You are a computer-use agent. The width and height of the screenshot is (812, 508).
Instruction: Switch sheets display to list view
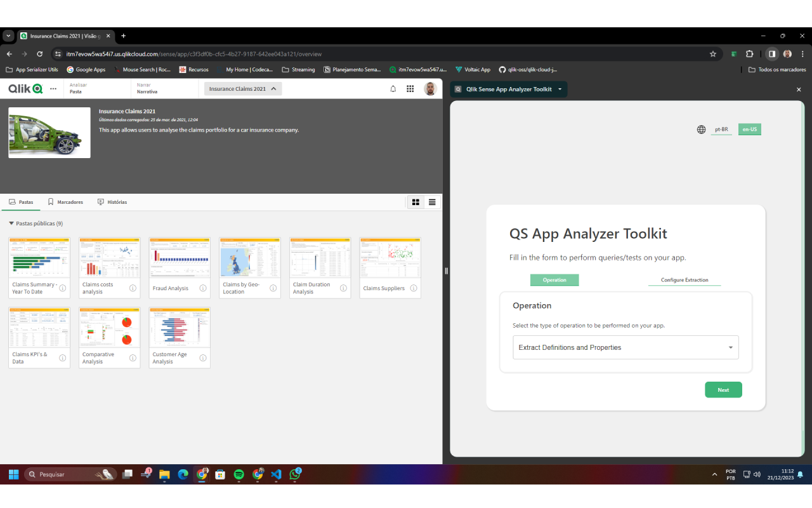[432, 202]
